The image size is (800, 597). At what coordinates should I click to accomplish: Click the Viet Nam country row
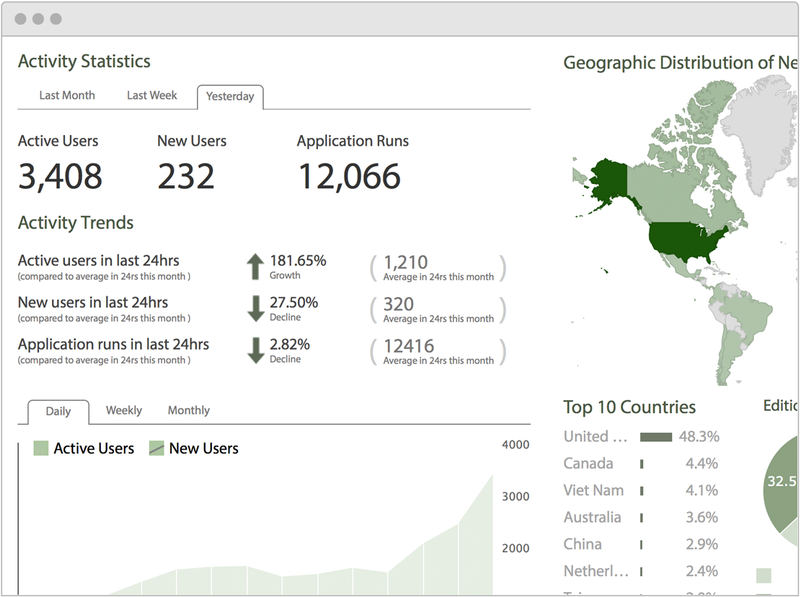click(x=641, y=491)
